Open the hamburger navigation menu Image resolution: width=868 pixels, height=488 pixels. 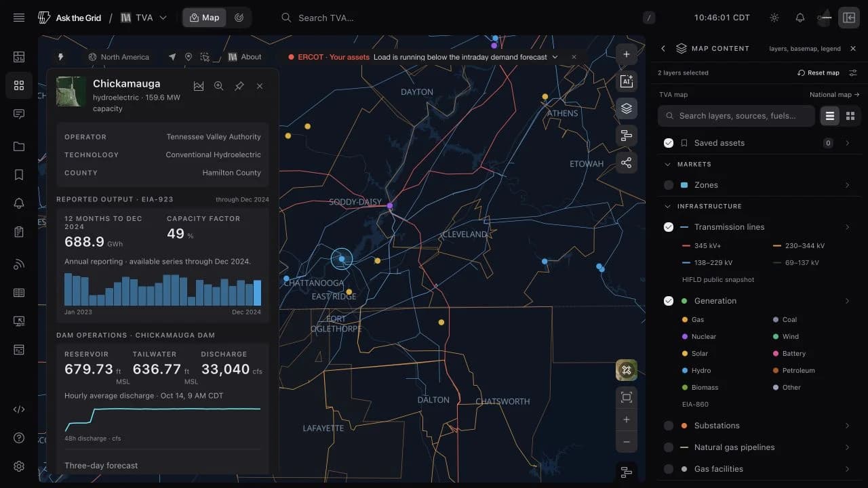tap(19, 18)
